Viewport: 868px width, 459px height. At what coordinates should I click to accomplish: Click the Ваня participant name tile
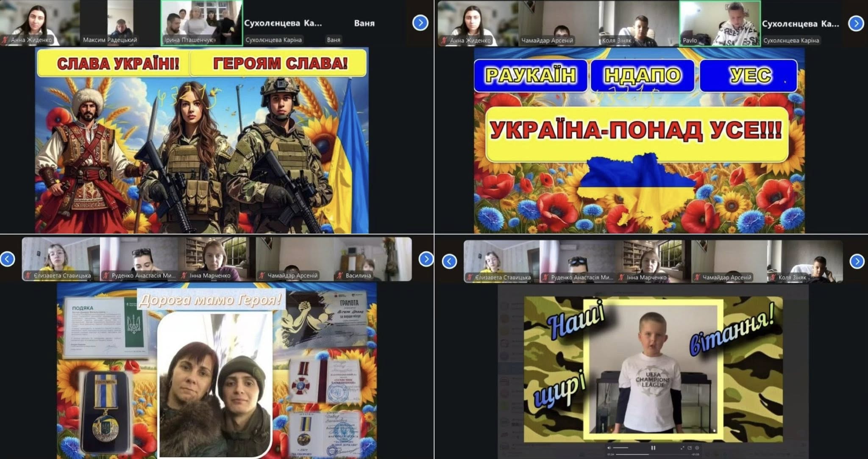pos(364,23)
